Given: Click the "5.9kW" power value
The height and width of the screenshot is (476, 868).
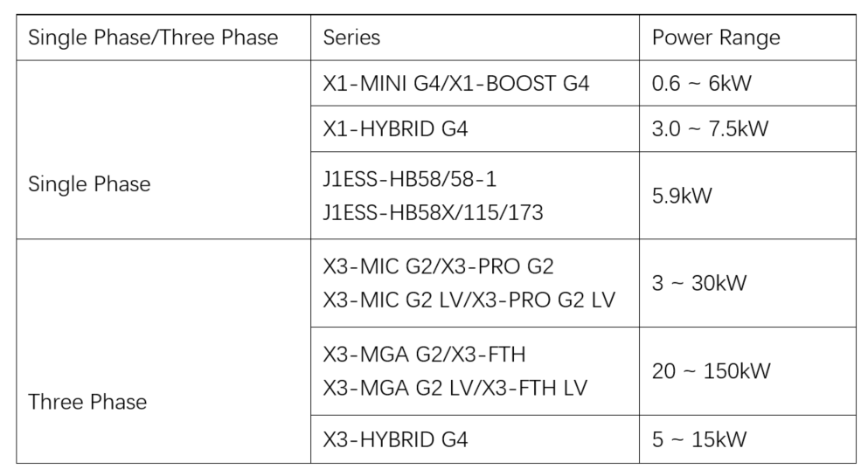Looking at the screenshot, I should click(682, 195).
